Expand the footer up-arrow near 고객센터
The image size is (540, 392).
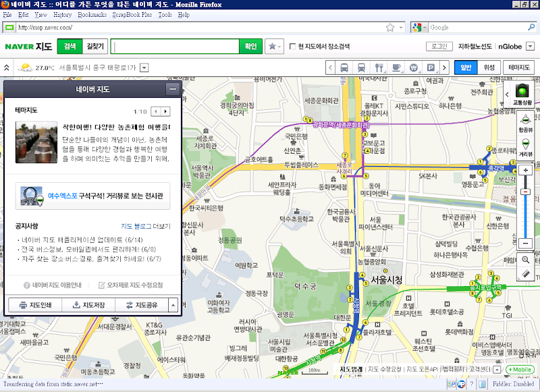(x=497, y=370)
